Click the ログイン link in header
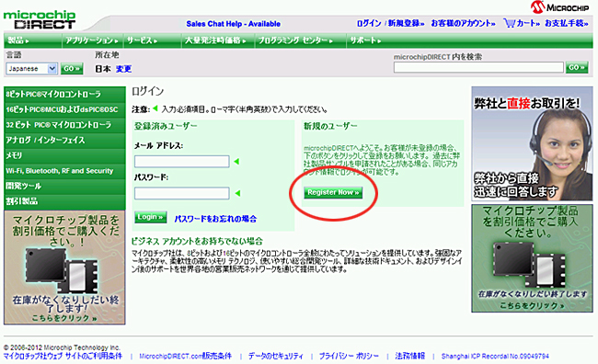The image size is (598, 364). click(x=369, y=23)
